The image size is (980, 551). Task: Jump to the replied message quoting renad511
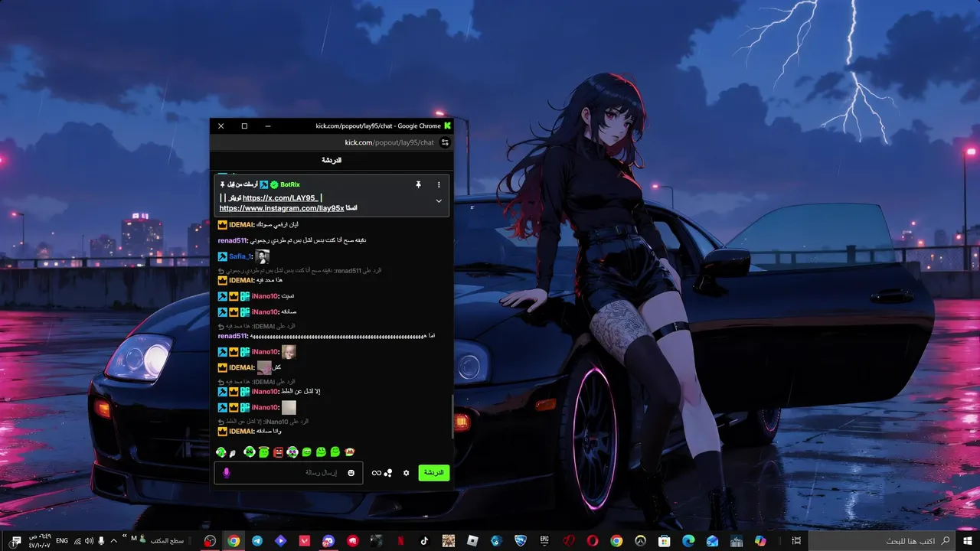pyautogui.click(x=299, y=270)
